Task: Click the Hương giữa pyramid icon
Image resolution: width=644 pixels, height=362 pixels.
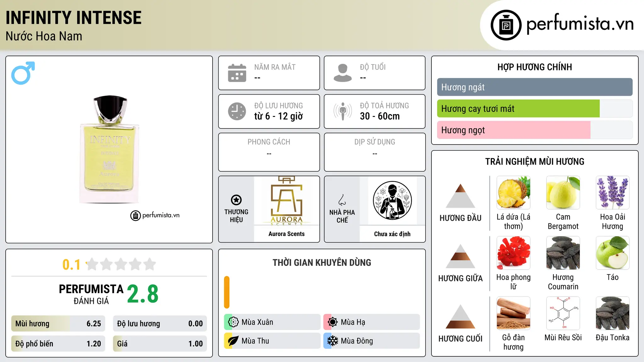Action: coord(461,256)
